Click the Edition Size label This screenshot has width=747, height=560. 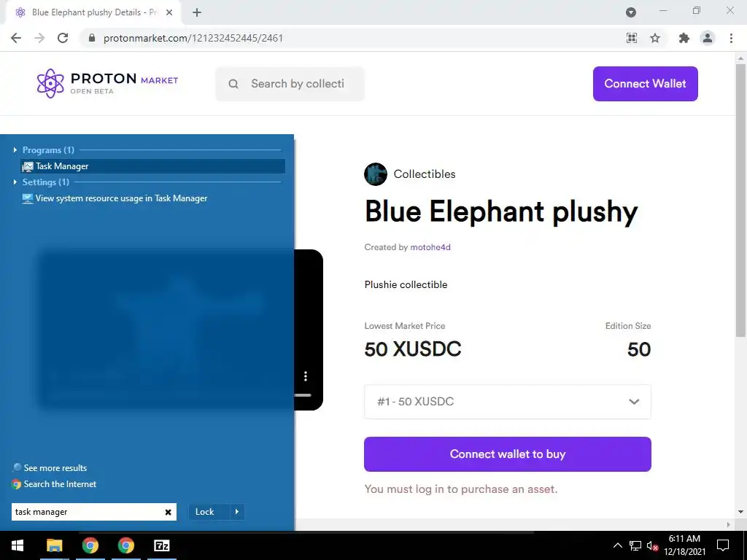(628, 326)
